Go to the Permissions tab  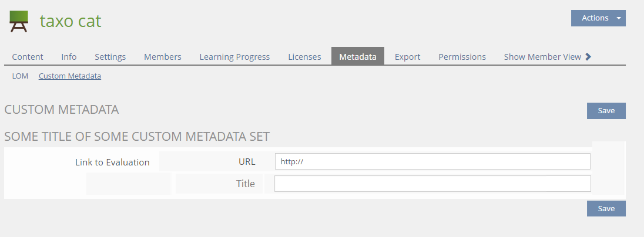(462, 57)
